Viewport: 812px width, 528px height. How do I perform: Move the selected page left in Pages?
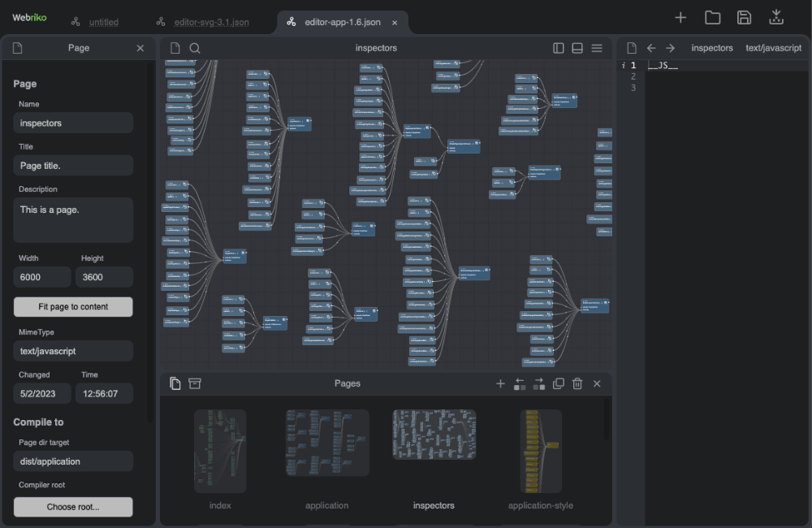pyautogui.click(x=520, y=383)
